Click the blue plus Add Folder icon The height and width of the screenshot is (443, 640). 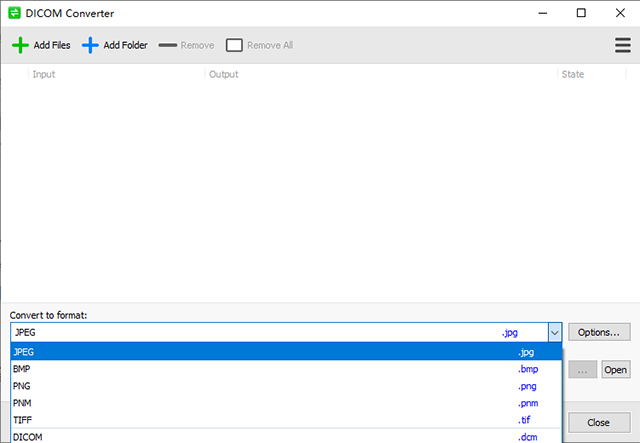click(x=90, y=45)
